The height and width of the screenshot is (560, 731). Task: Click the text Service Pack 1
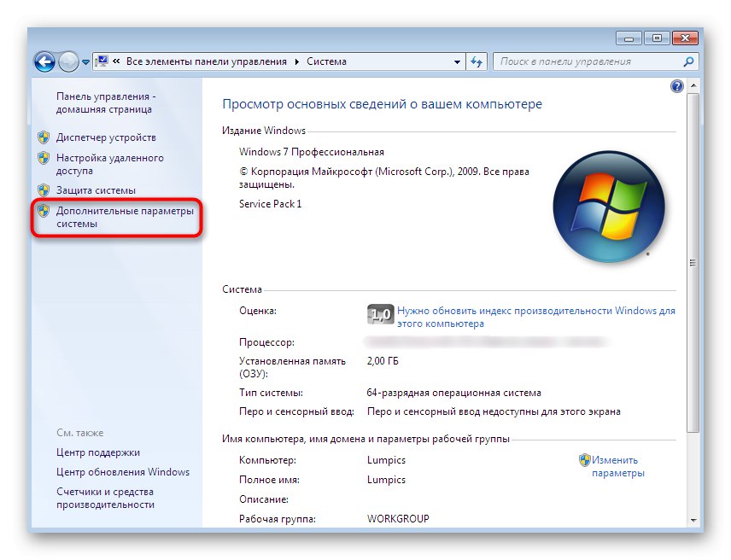(270, 203)
